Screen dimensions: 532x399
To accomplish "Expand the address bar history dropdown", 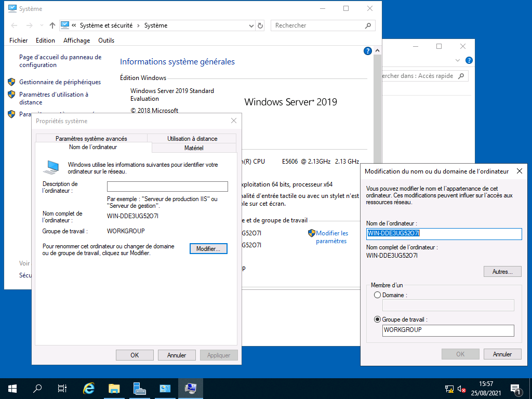I will pyautogui.click(x=251, y=26).
